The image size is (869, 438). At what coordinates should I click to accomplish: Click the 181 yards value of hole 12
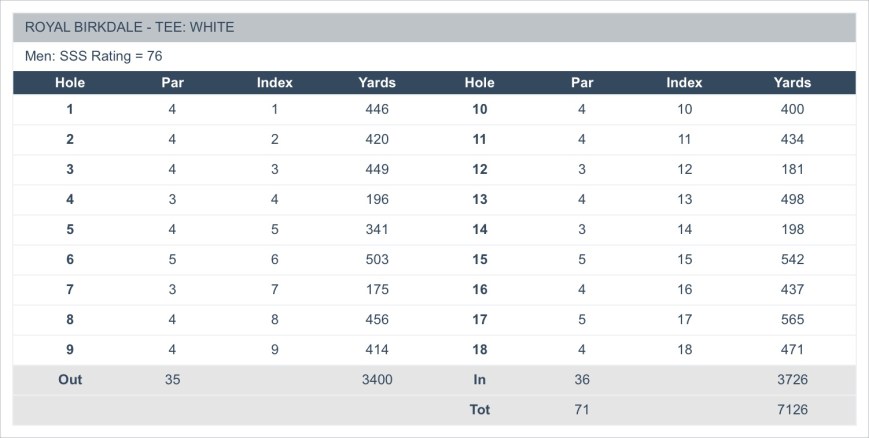click(x=792, y=169)
